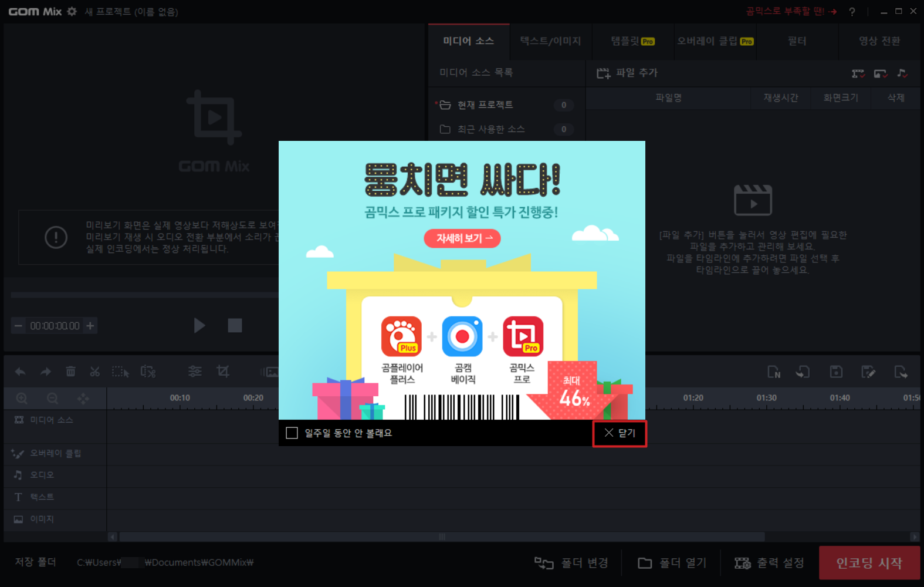Open 출력 설정 output settings
This screenshot has height=587, width=924.
click(769, 563)
